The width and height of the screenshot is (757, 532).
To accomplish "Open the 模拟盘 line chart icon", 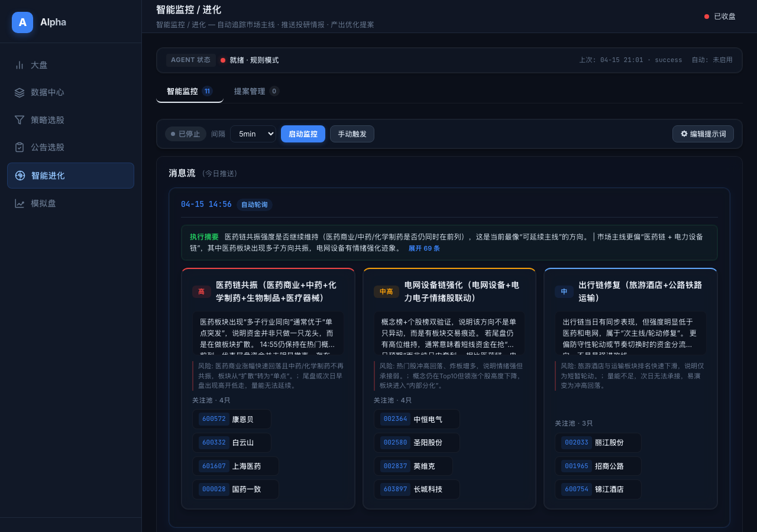I will [20, 203].
